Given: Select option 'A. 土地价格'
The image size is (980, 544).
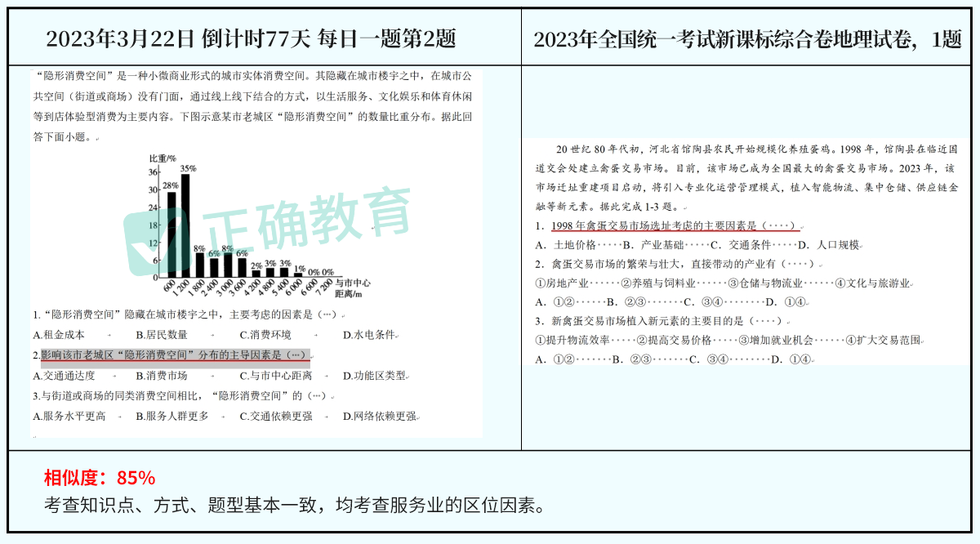Looking at the screenshot, I should 566,245.
